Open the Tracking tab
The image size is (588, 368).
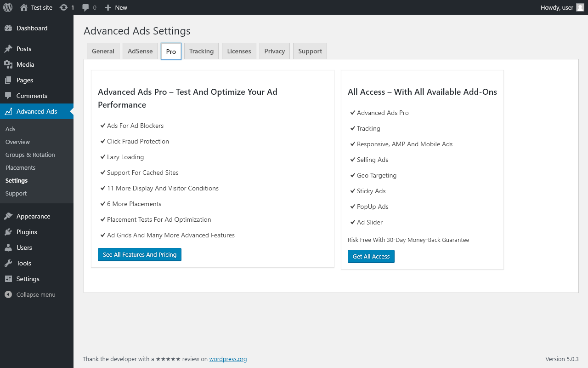click(201, 51)
